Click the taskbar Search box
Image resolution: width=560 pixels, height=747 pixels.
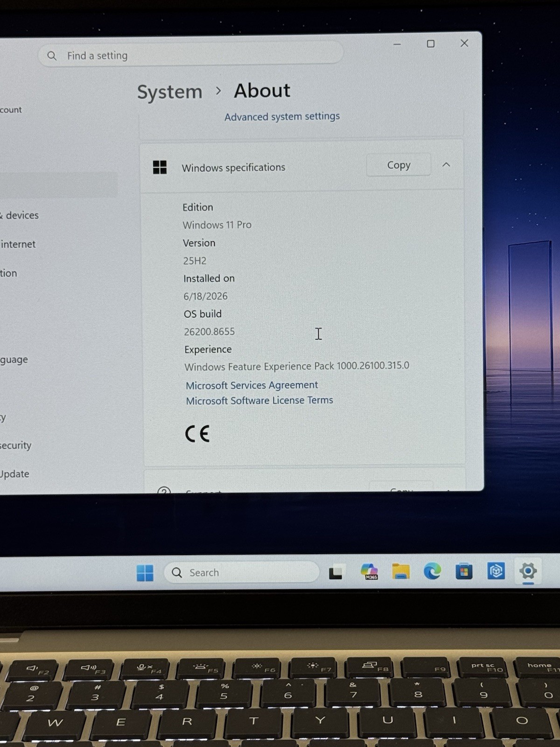coord(241,572)
